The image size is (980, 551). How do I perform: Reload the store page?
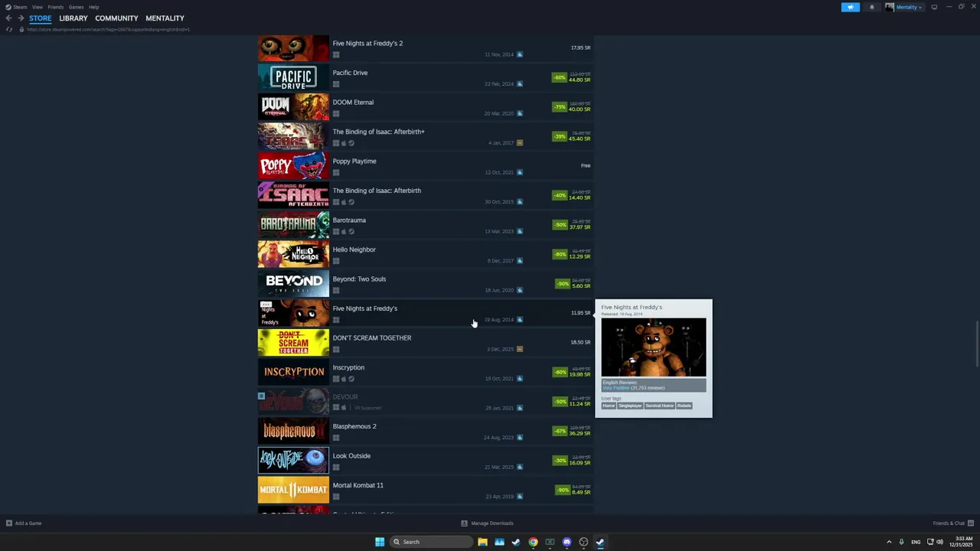pos(9,29)
